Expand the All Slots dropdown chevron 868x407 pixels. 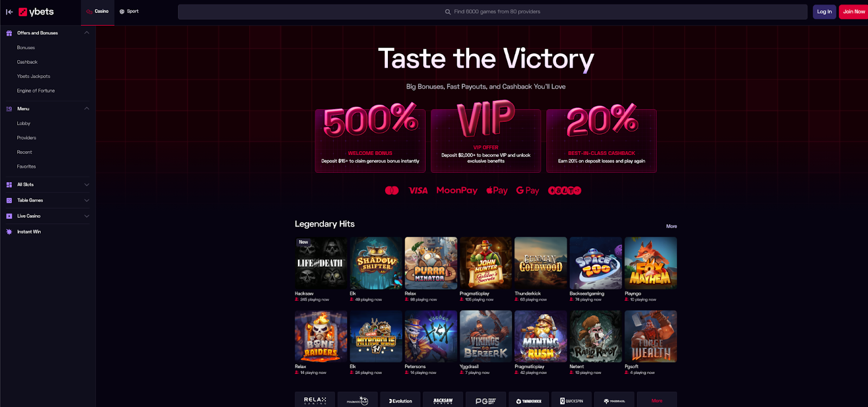coord(87,185)
